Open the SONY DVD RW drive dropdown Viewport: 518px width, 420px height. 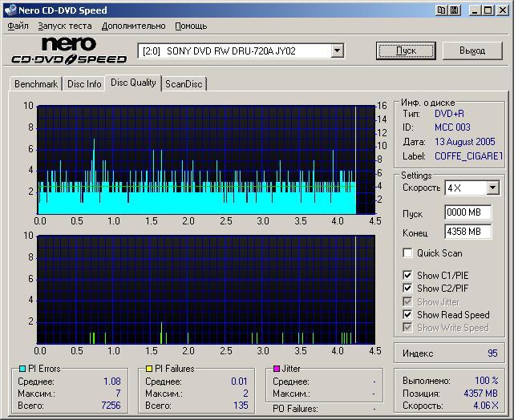[337, 50]
